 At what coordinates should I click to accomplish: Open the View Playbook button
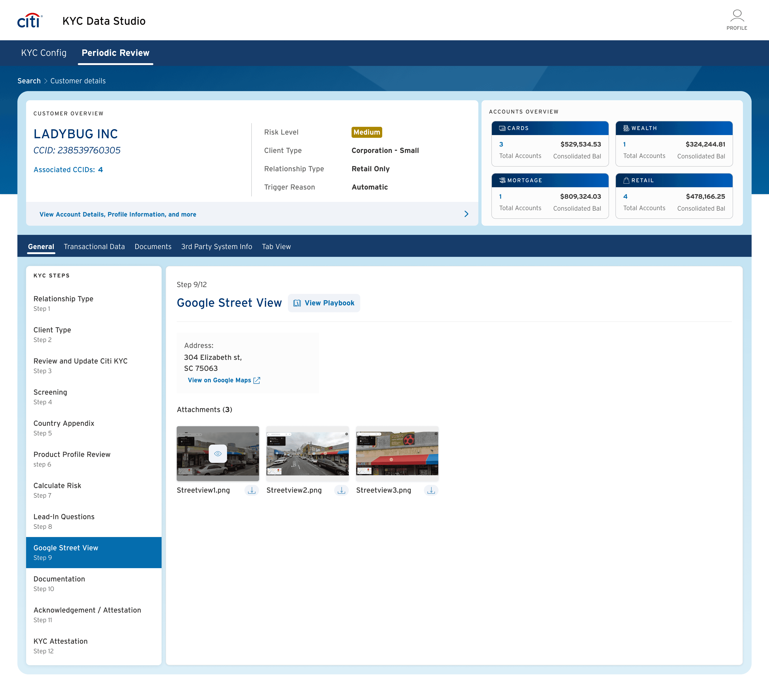(x=324, y=303)
